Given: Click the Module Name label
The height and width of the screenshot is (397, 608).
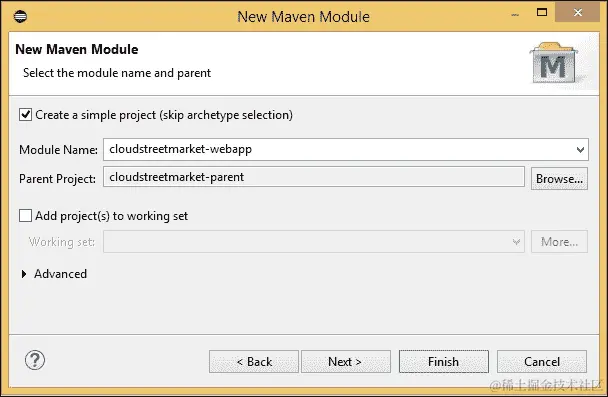Looking at the screenshot, I should [x=58, y=150].
